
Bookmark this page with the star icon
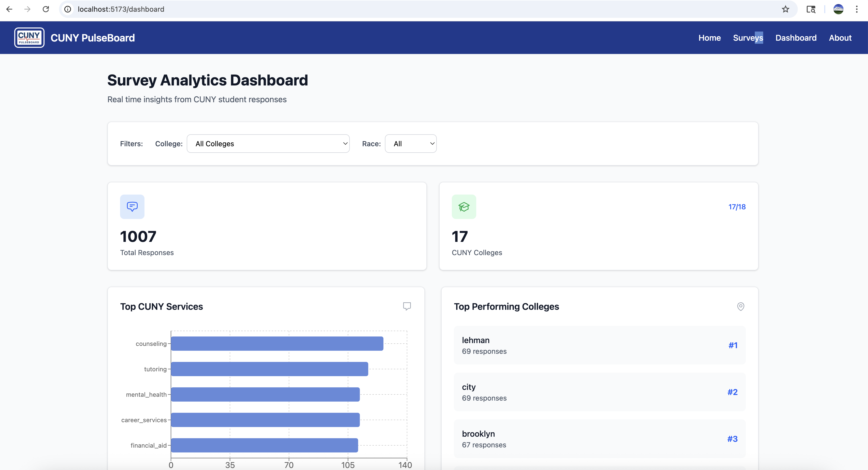(x=785, y=9)
